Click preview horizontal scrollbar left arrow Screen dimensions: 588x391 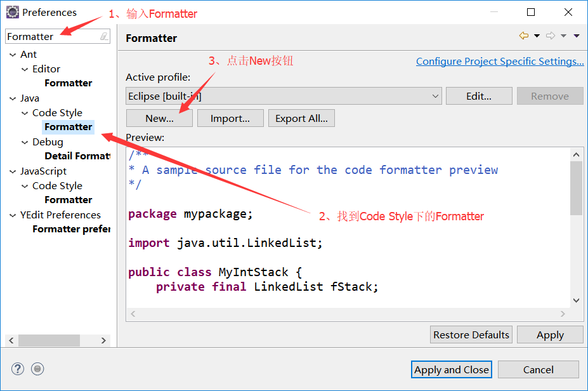pos(133,314)
